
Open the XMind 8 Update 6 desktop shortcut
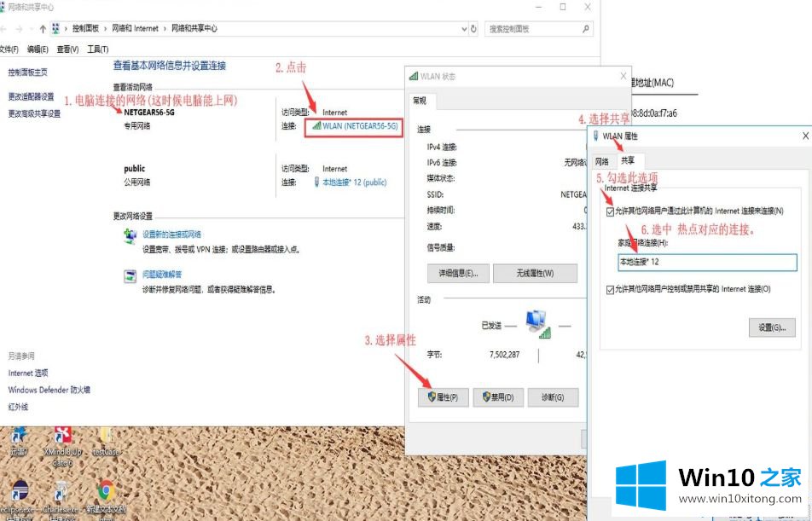62,446
